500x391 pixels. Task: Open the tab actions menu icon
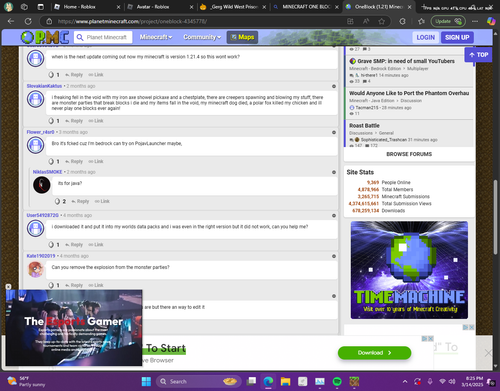coord(40,7)
